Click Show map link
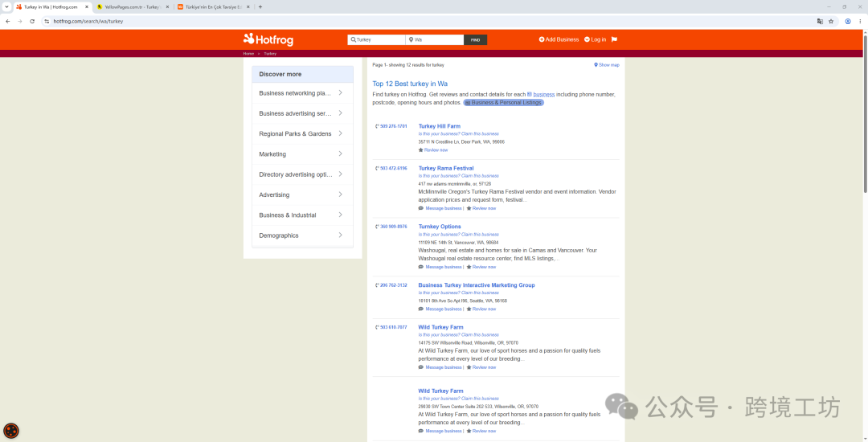The width and height of the screenshot is (868, 442). (x=607, y=65)
